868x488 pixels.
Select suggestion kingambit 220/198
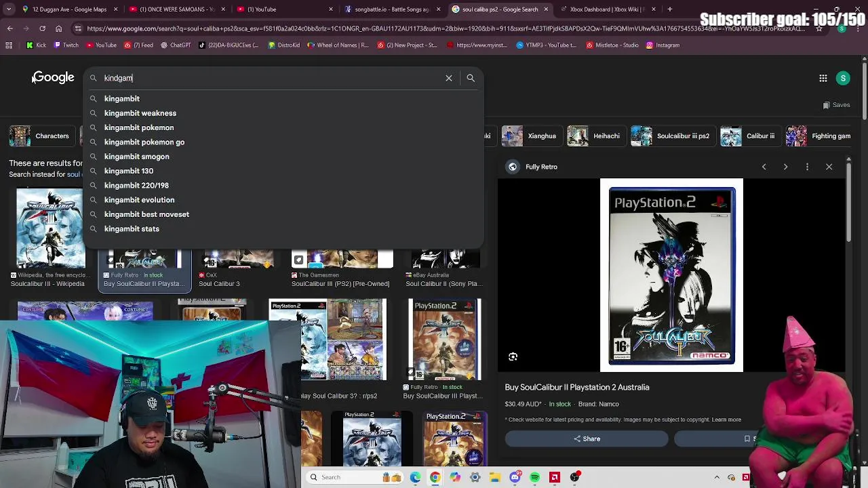pyautogui.click(x=136, y=186)
